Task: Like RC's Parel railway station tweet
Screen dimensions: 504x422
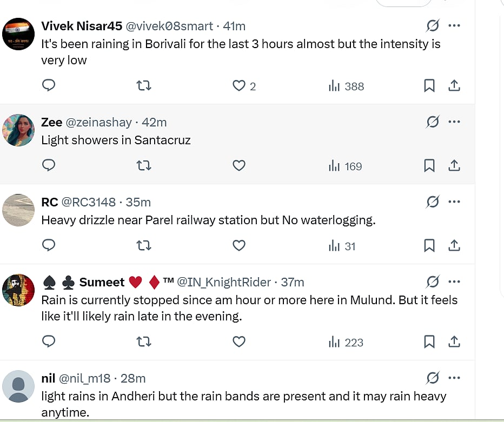Action: pyautogui.click(x=239, y=245)
